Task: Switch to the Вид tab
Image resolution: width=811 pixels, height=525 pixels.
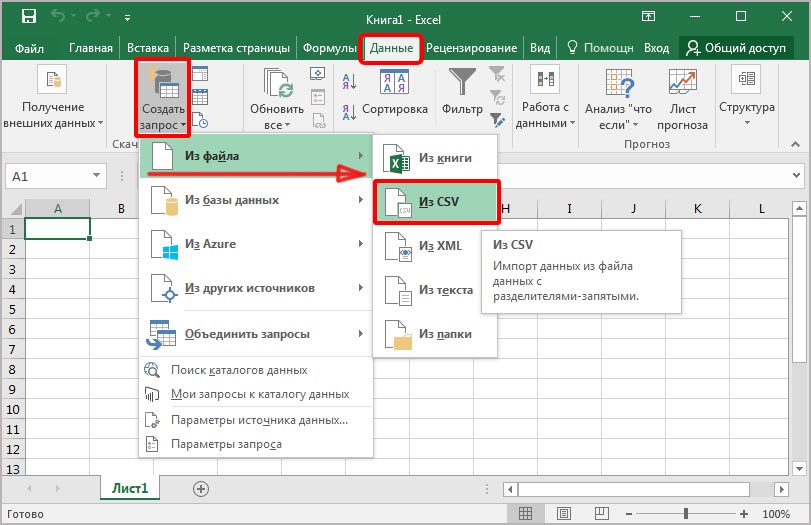Action: (540, 48)
